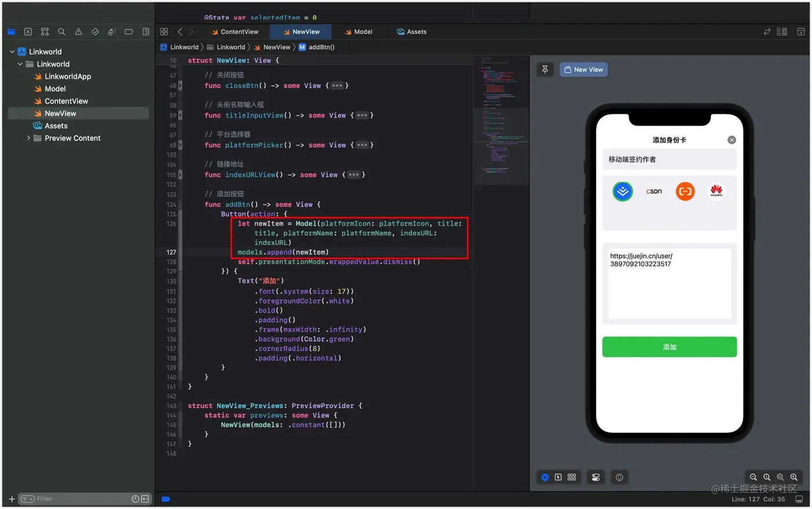Open the Project navigator folder icon
812x509 pixels.
(x=11, y=32)
